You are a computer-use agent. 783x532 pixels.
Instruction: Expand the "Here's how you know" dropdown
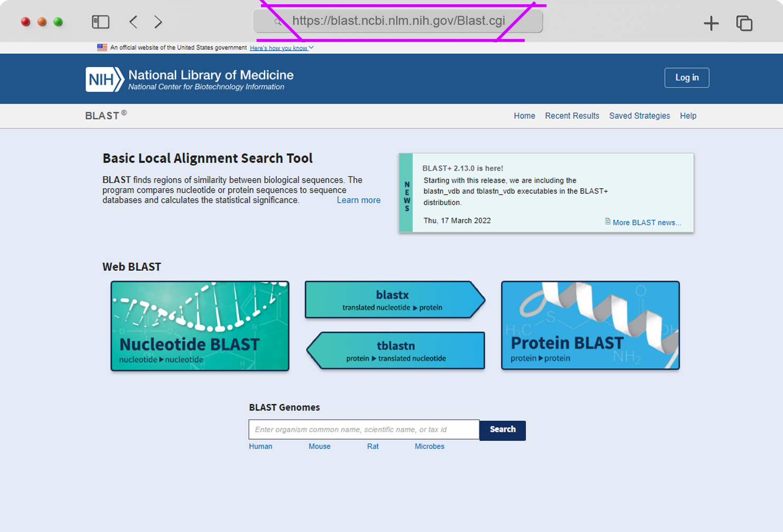(x=282, y=48)
